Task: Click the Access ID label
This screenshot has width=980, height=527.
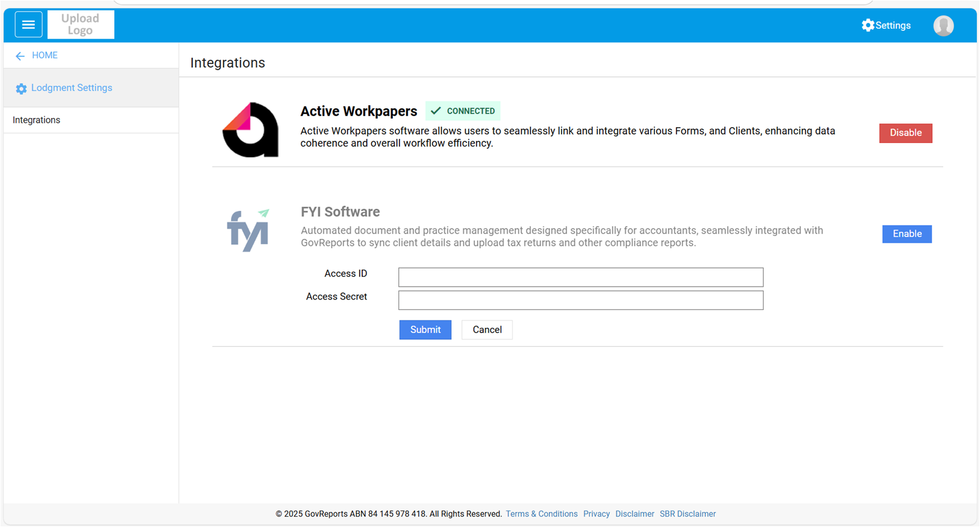Action: pos(346,273)
